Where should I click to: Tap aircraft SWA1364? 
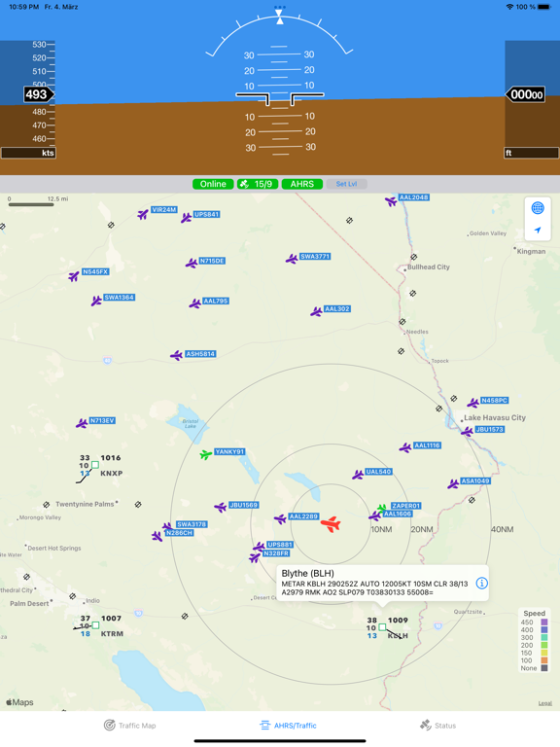(96, 302)
